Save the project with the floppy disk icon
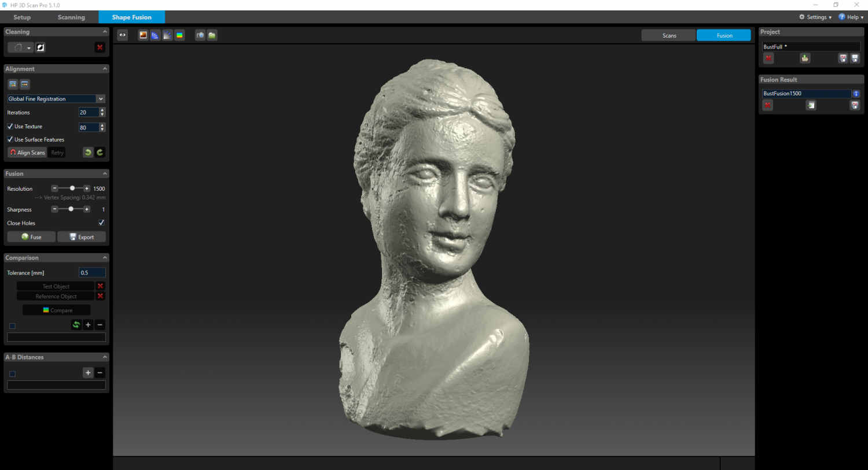 (855, 58)
